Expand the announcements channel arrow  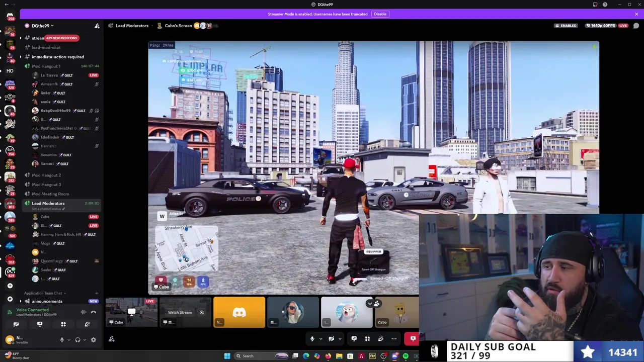[21, 301]
